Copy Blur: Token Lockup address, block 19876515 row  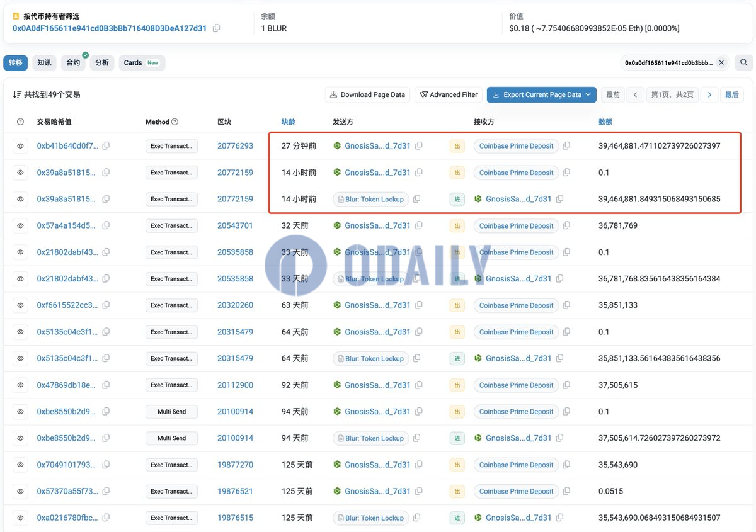[x=416, y=518]
